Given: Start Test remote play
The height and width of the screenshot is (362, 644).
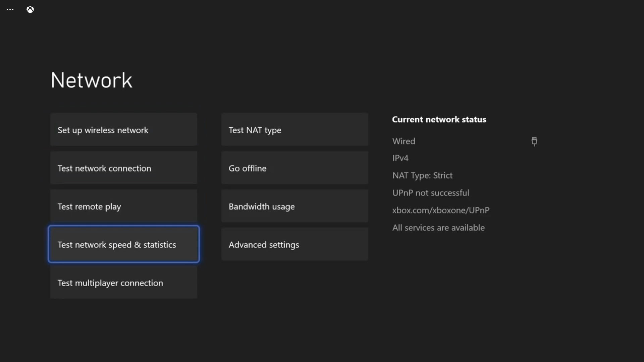Looking at the screenshot, I should coord(123,206).
